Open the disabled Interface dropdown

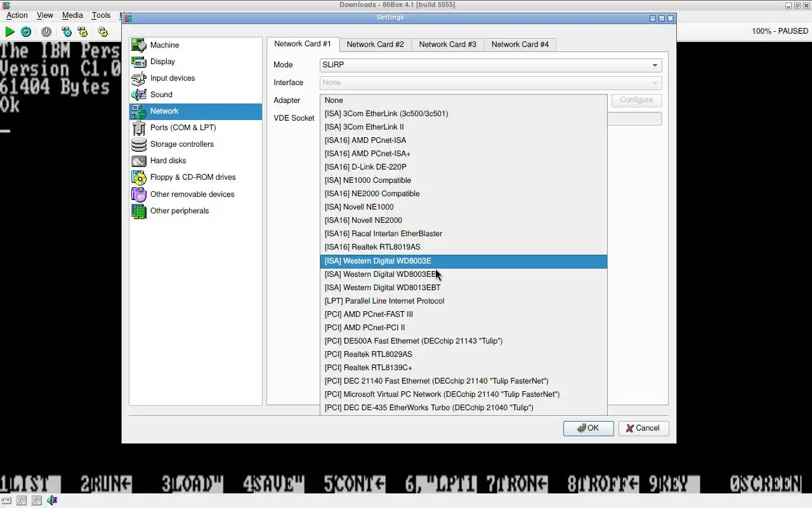(x=491, y=83)
